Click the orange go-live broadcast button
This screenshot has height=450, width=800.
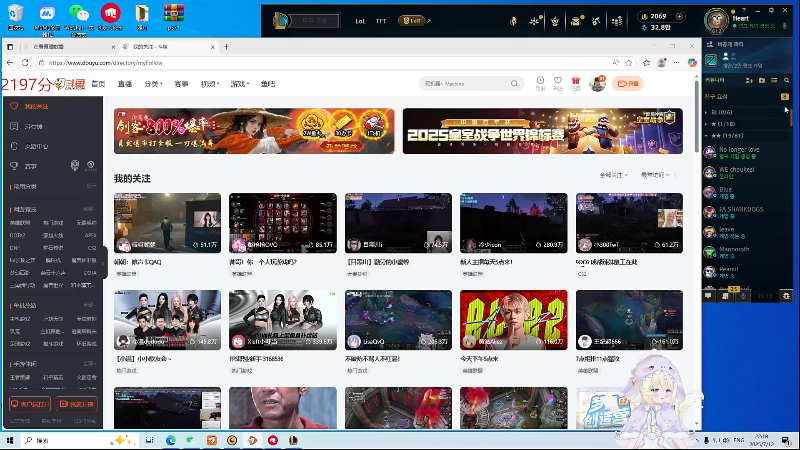click(628, 83)
